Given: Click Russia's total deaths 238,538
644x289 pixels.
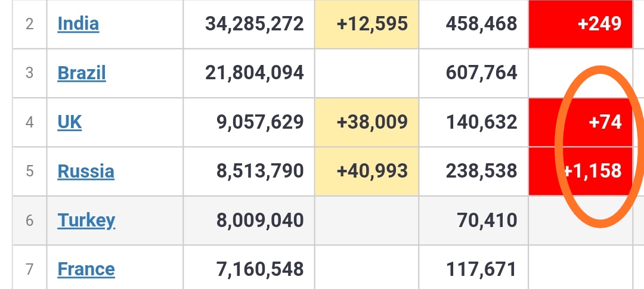Looking at the screenshot, I should tap(481, 171).
